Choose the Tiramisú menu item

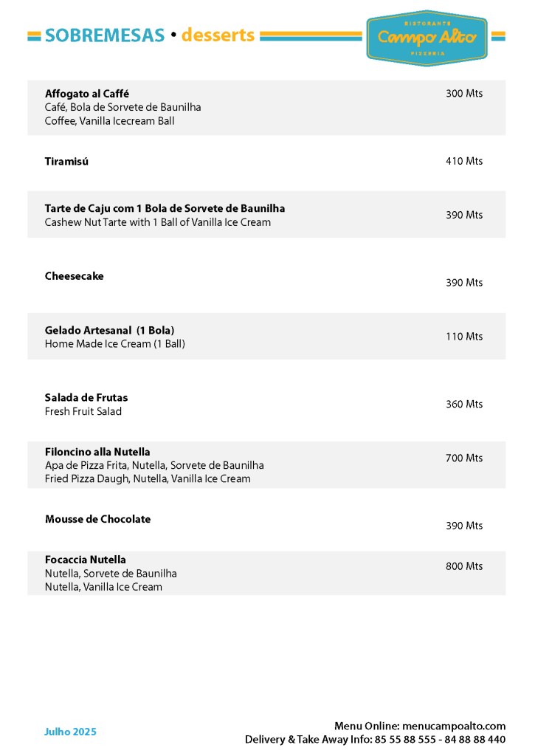tap(66, 161)
